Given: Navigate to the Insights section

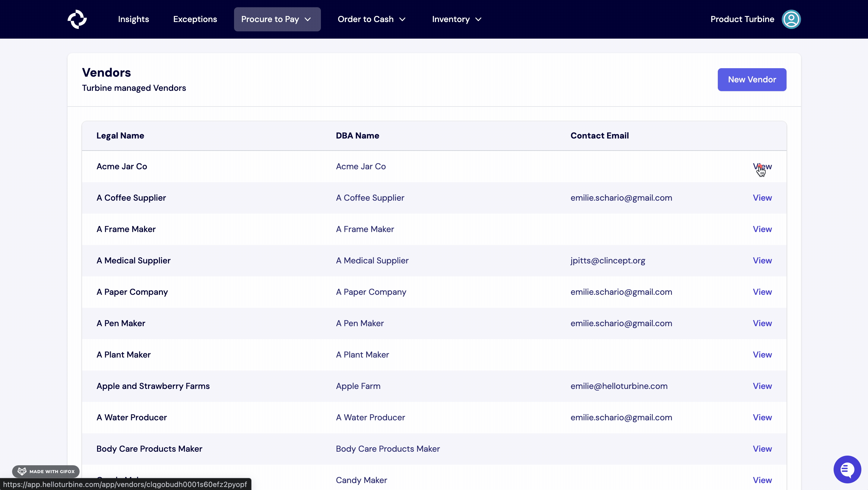Looking at the screenshot, I should tap(133, 19).
